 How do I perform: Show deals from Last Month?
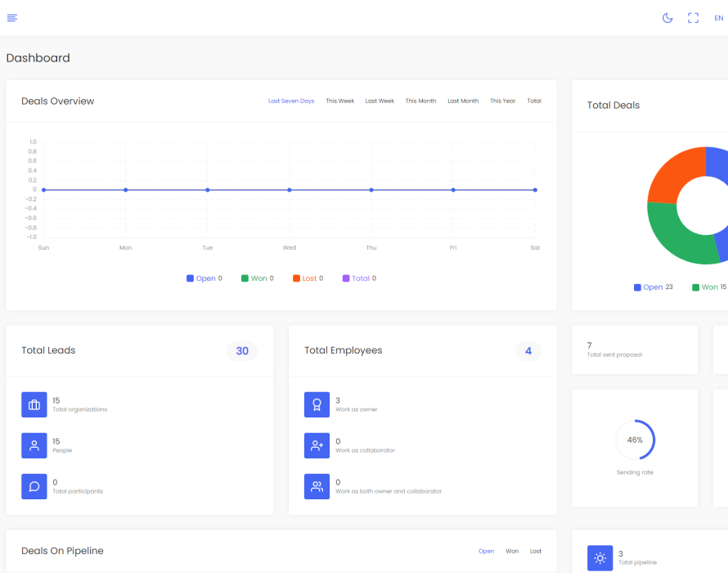463,102
